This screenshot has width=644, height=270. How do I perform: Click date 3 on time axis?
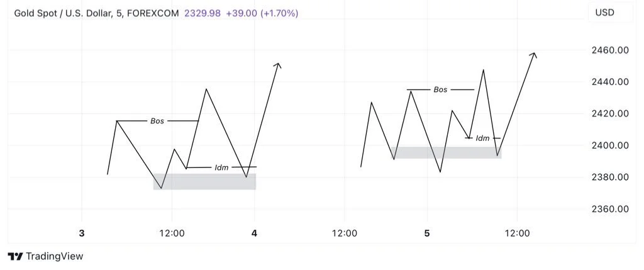click(82, 234)
